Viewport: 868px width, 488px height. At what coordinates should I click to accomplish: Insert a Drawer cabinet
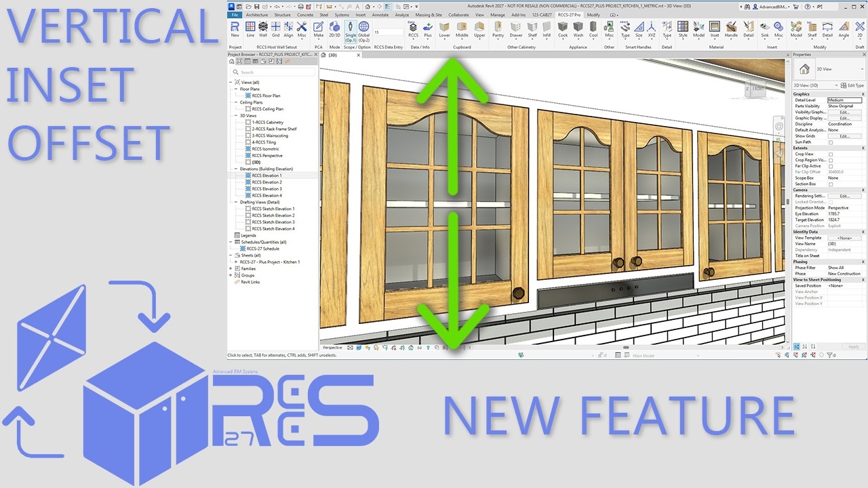[516, 29]
